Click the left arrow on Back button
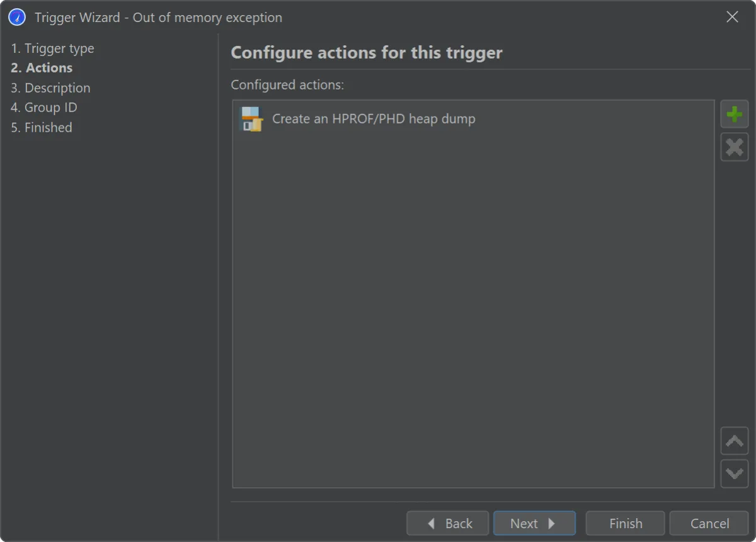 tap(432, 524)
